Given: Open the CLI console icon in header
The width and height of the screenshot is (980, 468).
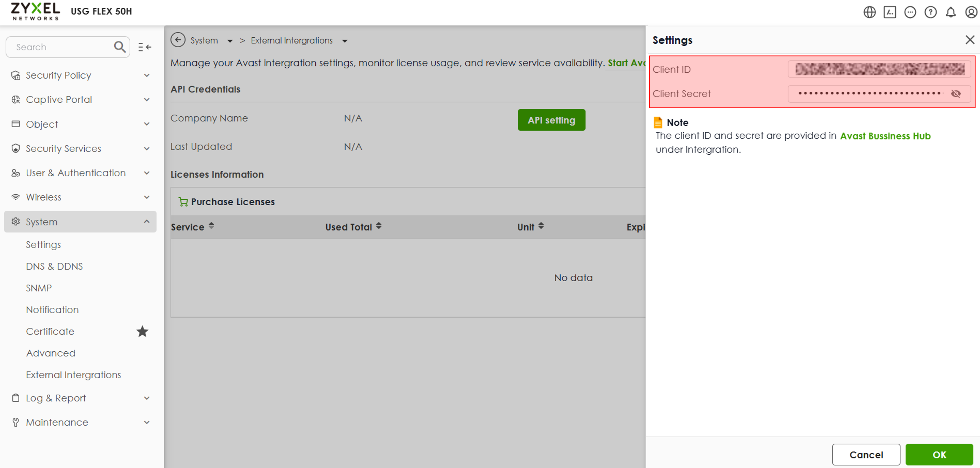Looking at the screenshot, I should coord(889,12).
